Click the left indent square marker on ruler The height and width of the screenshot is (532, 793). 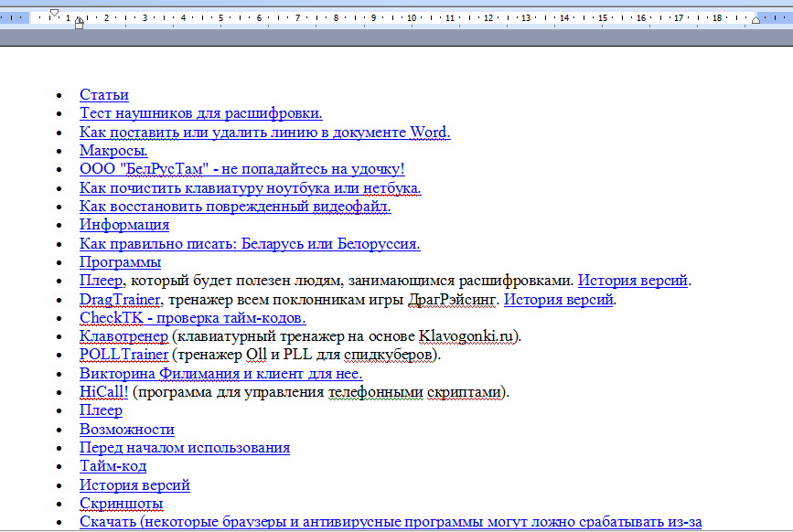tap(79, 26)
